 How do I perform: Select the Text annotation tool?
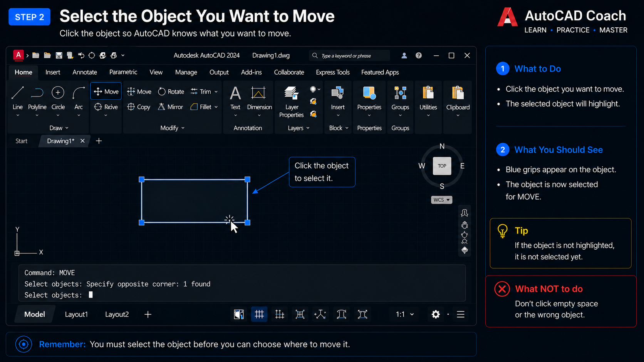coord(235,98)
